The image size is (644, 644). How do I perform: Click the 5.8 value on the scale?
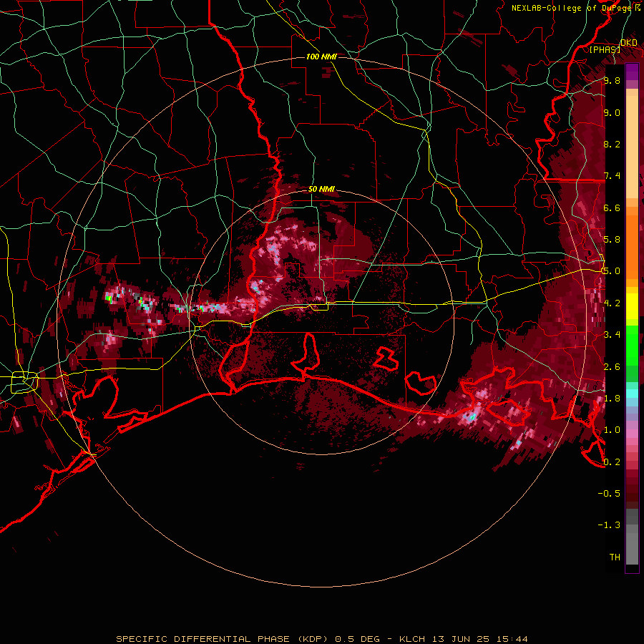612,240
